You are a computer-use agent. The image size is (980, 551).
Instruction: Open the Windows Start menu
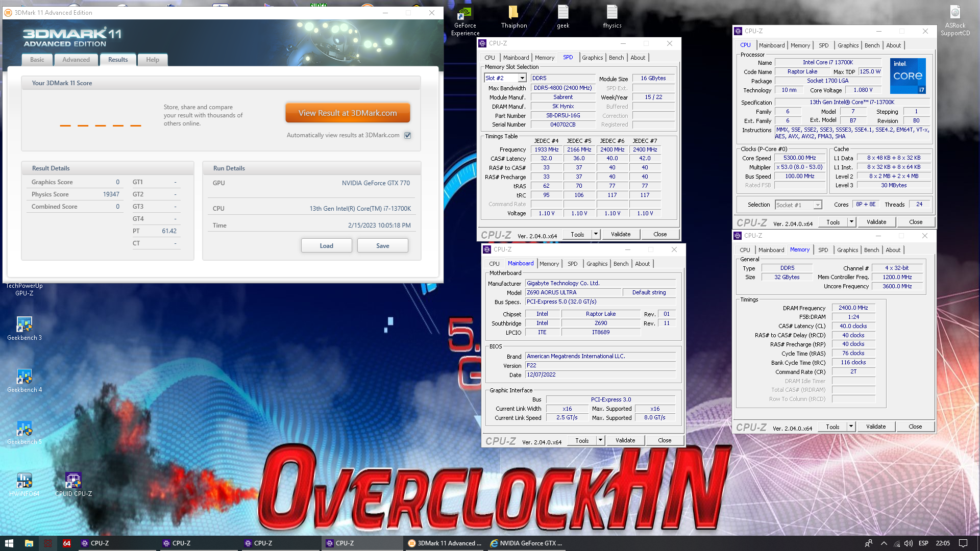click(9, 543)
